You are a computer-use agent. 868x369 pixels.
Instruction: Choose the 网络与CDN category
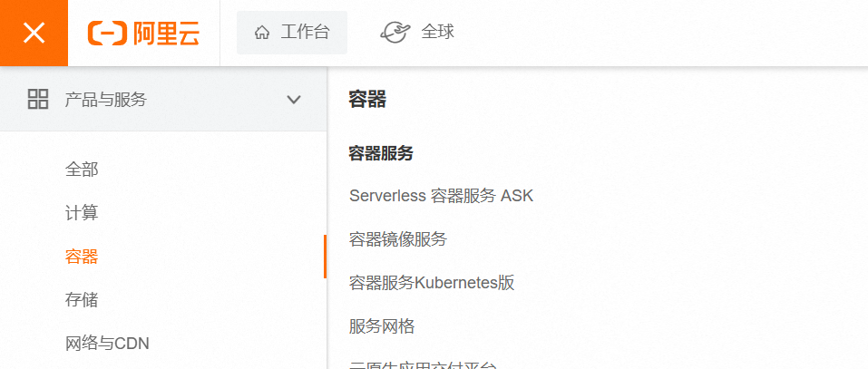(107, 344)
